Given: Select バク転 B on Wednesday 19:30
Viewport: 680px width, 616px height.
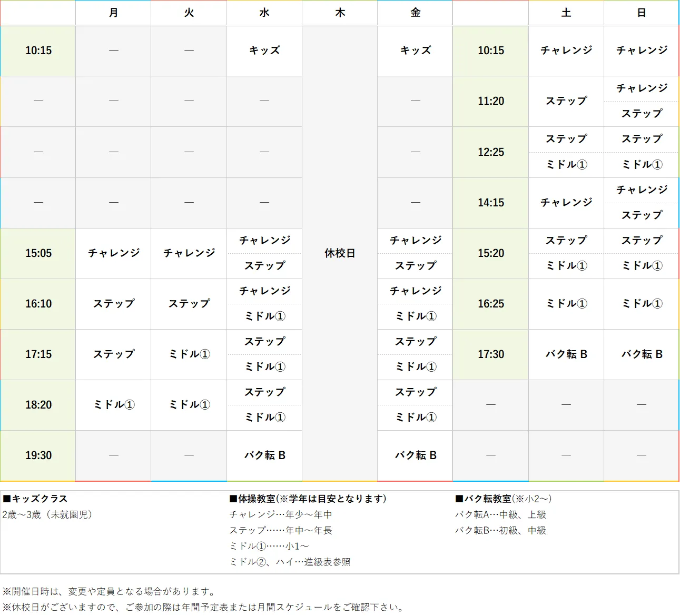Looking at the screenshot, I should 264,455.
